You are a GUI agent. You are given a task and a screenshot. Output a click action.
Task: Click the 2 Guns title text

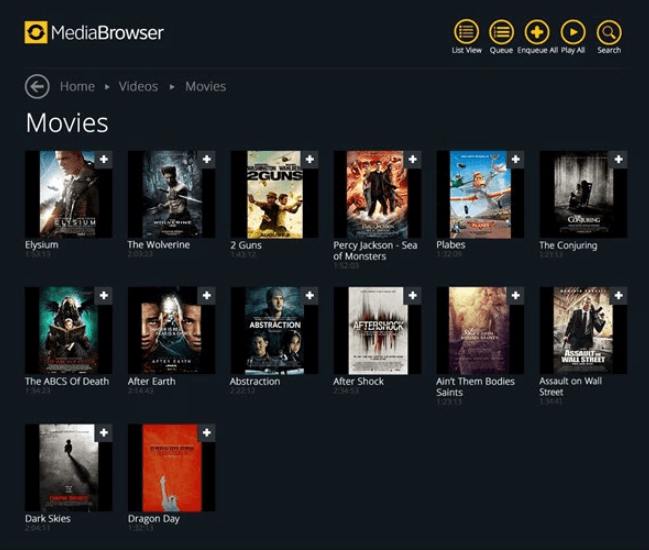coord(246,245)
